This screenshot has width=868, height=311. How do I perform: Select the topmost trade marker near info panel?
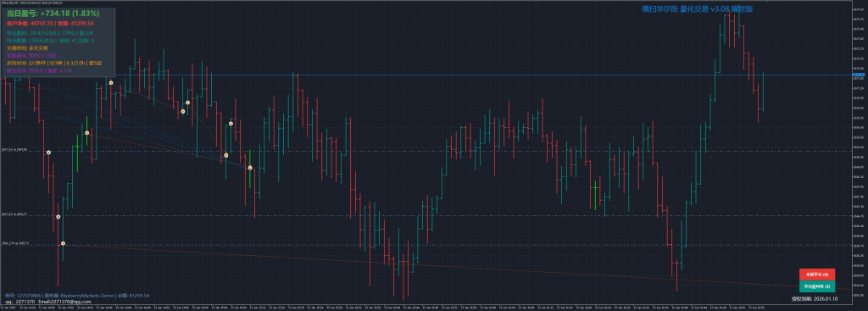tap(111, 83)
